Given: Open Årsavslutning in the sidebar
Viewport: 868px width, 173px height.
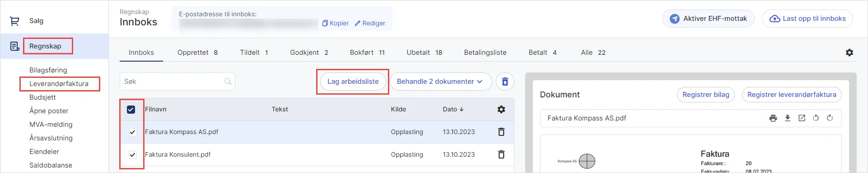Looking at the screenshot, I should pos(51,138).
